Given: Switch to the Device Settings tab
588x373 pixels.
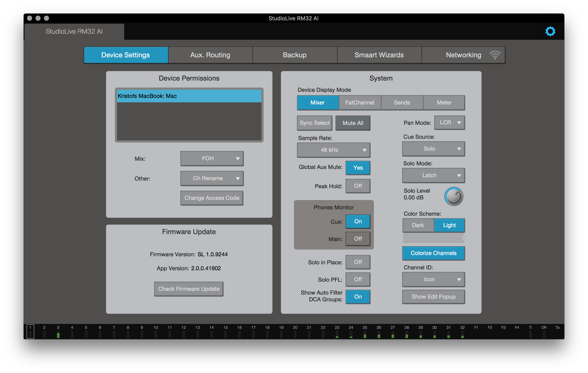Looking at the screenshot, I should click(x=126, y=55).
